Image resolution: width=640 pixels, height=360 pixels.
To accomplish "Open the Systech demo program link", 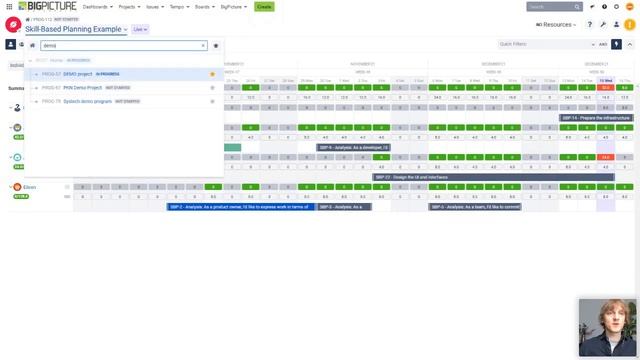I will tap(87, 101).
